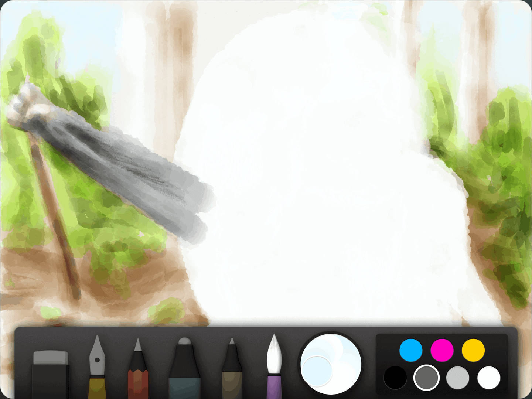The height and width of the screenshot is (399, 532).
Task: Choose the thick marker tool
Action: 184,369
